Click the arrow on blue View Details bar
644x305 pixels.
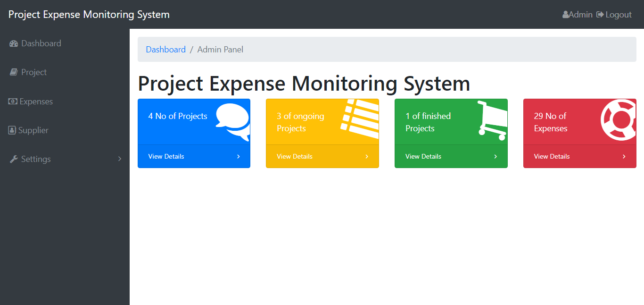(238, 156)
